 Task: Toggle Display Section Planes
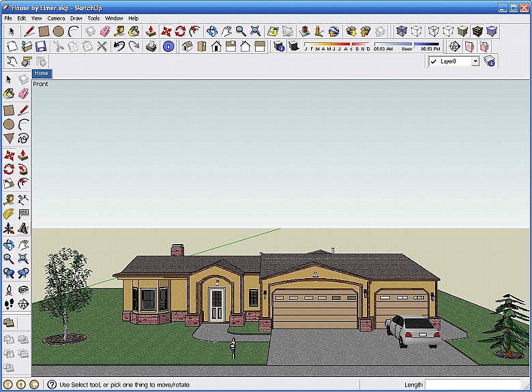point(469,46)
